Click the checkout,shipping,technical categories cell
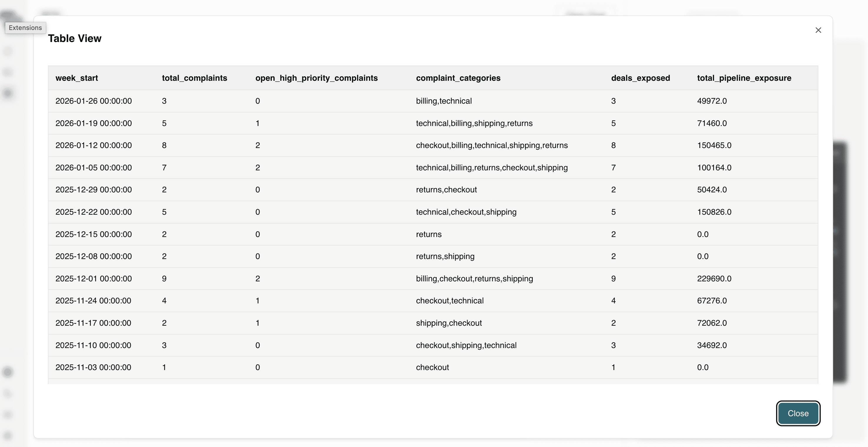Image resolution: width=868 pixels, height=447 pixels. coord(466,345)
